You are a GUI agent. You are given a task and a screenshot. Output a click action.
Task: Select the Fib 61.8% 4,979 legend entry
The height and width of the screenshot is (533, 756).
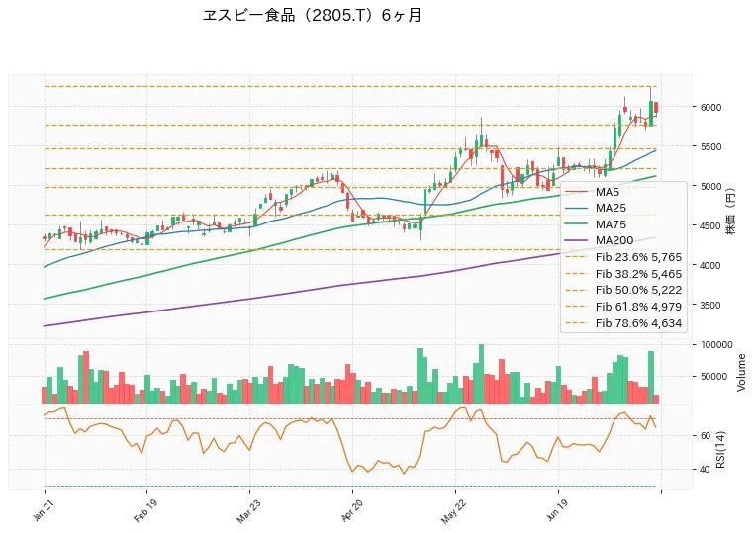pyautogui.click(x=623, y=307)
